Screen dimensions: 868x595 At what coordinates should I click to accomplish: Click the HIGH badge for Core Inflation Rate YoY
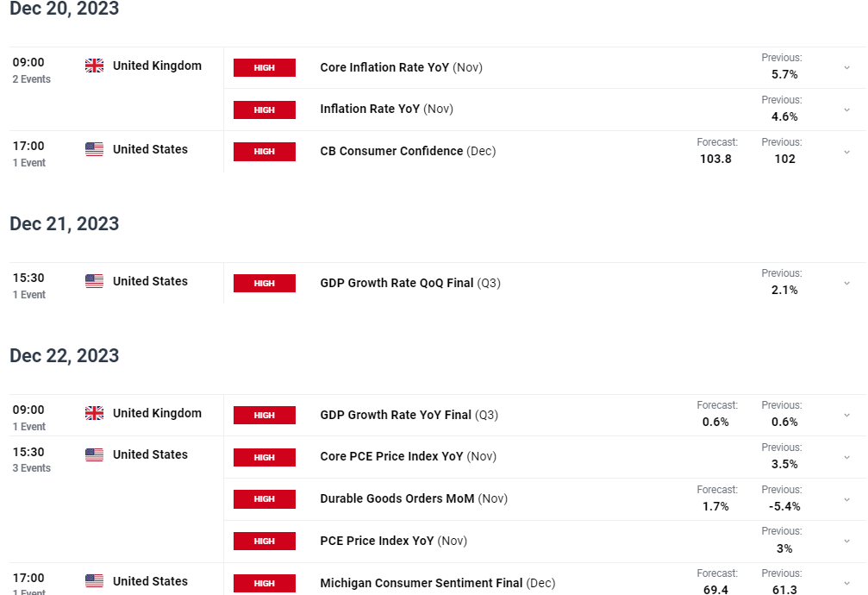[x=264, y=67]
